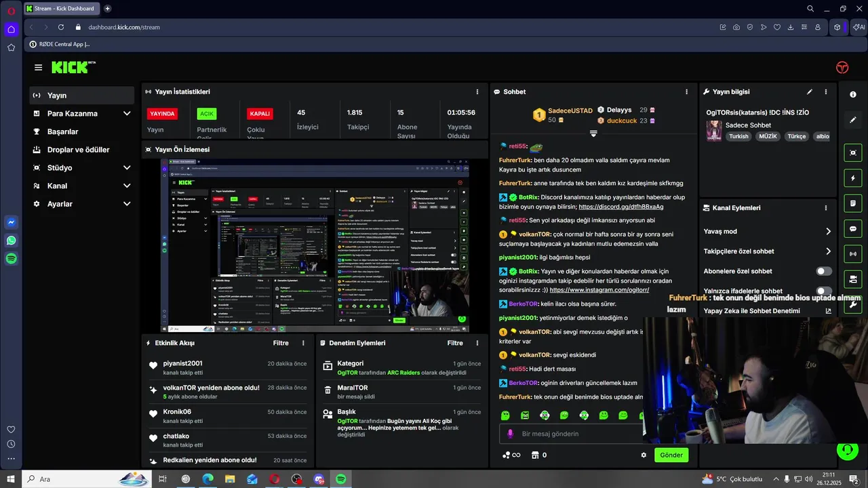Image resolution: width=868 pixels, height=488 pixels.
Task: Open Messenger in Opera sidebar
Action: (x=11, y=222)
